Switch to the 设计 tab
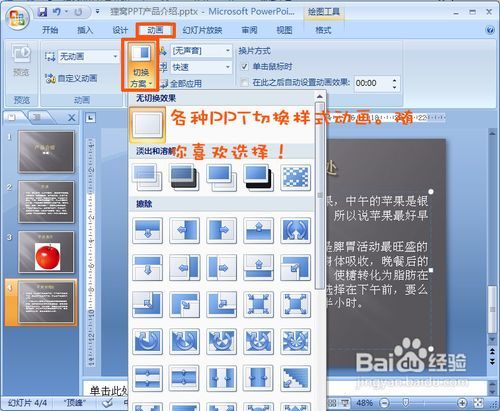Viewport: 500px width, 411px height. (x=120, y=30)
